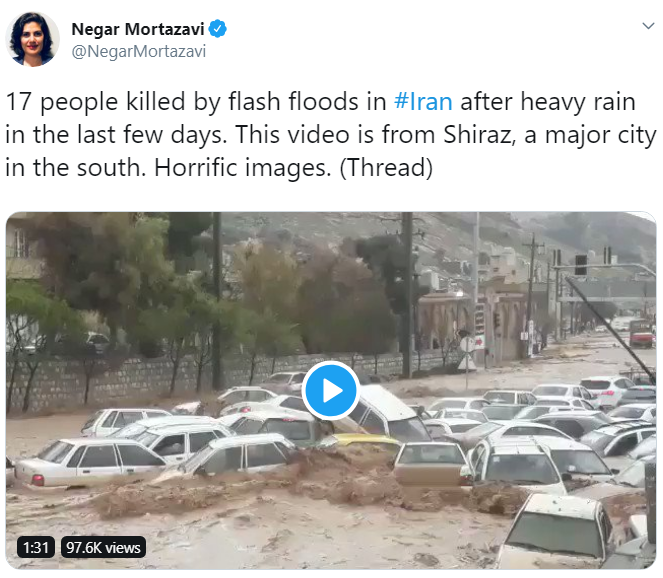The height and width of the screenshot is (578, 663).
Task: Click the Negar Mortazavi display name
Action: [x=138, y=29]
